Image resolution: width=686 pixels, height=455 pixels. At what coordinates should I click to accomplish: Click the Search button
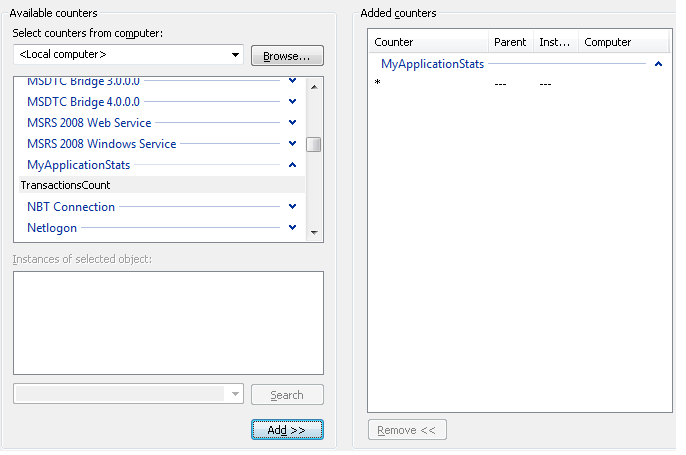coord(287,395)
